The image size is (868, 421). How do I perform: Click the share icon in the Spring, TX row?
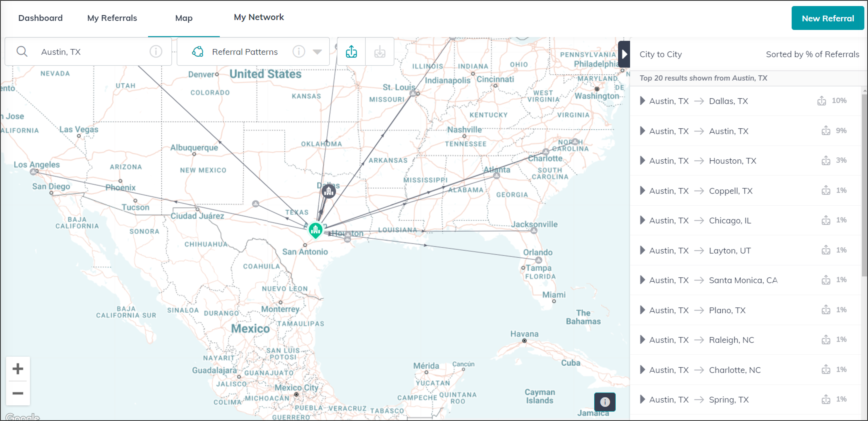[x=826, y=399]
